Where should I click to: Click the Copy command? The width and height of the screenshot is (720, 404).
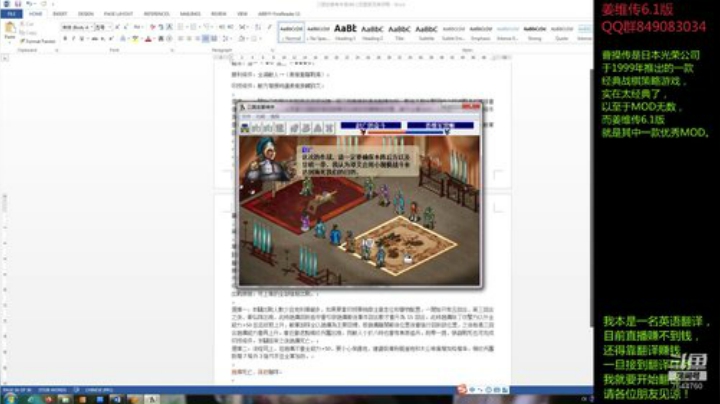coord(28,33)
